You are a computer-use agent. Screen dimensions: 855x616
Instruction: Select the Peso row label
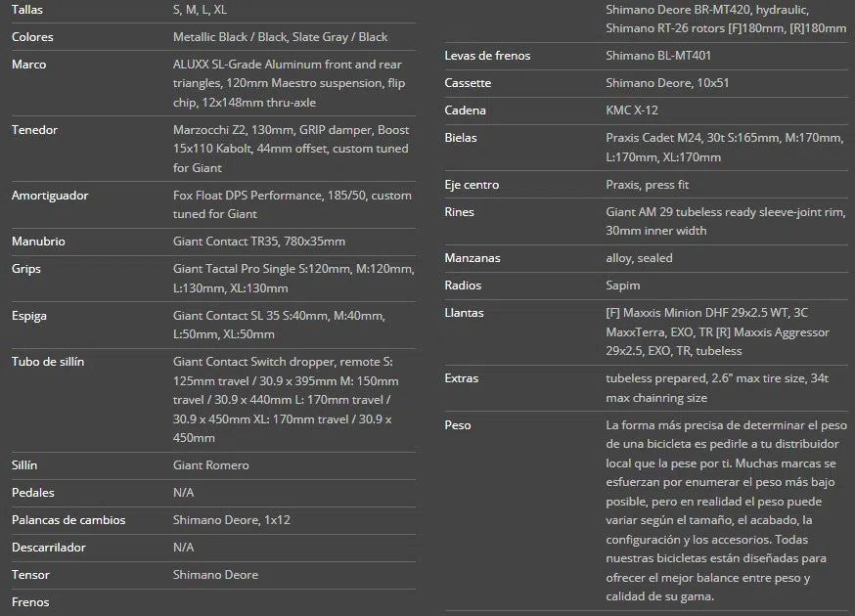point(458,425)
